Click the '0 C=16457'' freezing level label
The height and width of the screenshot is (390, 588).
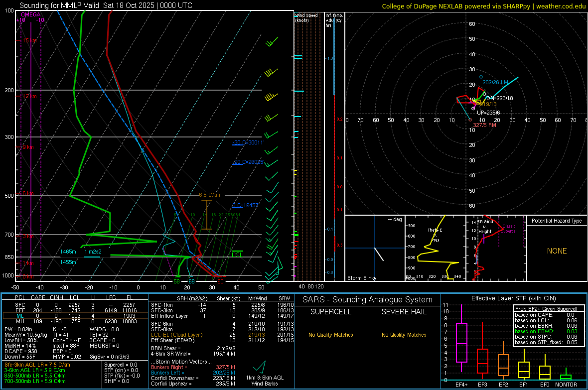click(x=245, y=205)
